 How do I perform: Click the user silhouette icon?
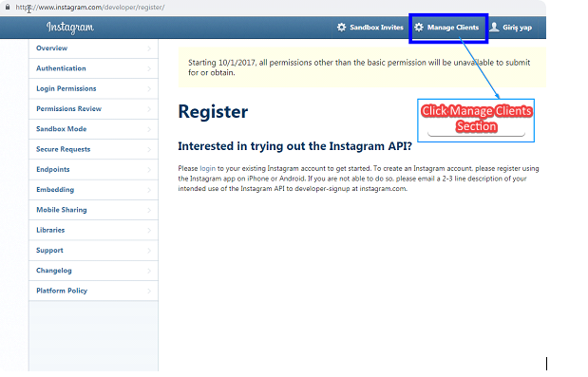click(494, 27)
